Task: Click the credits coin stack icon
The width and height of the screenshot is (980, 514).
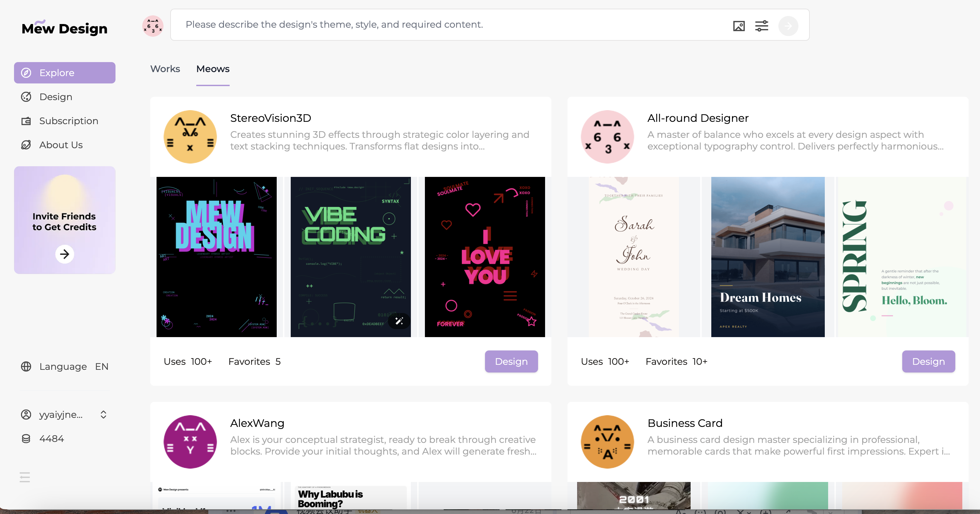Action: pos(26,439)
